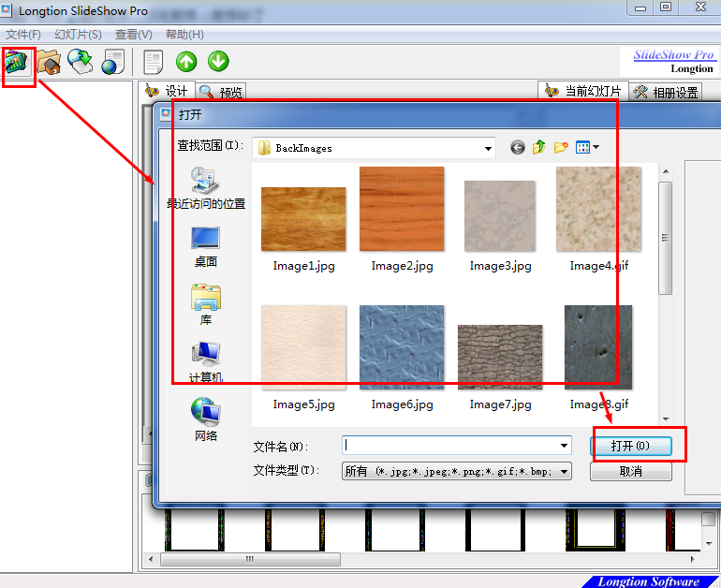
Task: Click the 取消 button
Action: click(631, 471)
